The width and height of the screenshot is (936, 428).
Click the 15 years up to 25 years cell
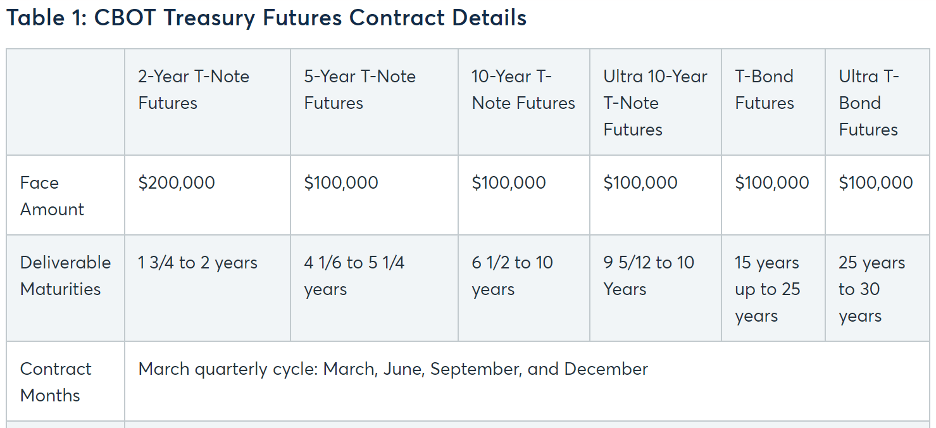(774, 288)
